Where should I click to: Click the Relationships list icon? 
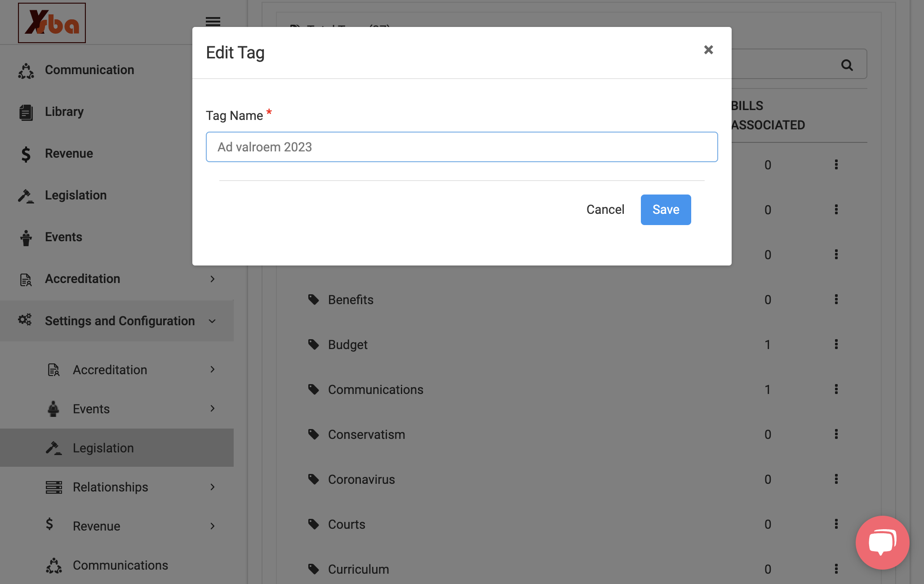54,487
